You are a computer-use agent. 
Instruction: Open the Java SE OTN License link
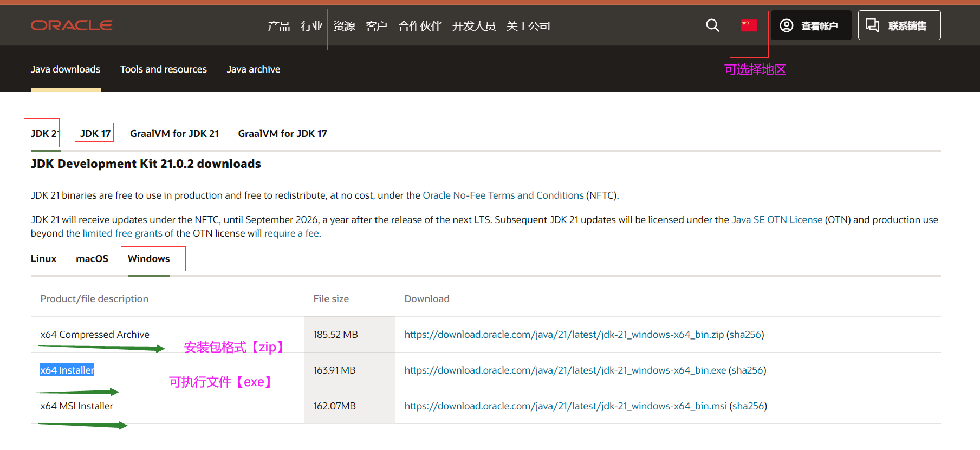(777, 220)
